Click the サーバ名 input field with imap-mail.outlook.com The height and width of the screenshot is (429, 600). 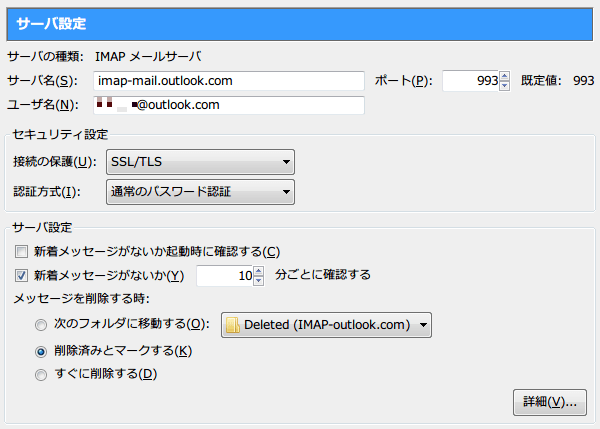(228, 80)
